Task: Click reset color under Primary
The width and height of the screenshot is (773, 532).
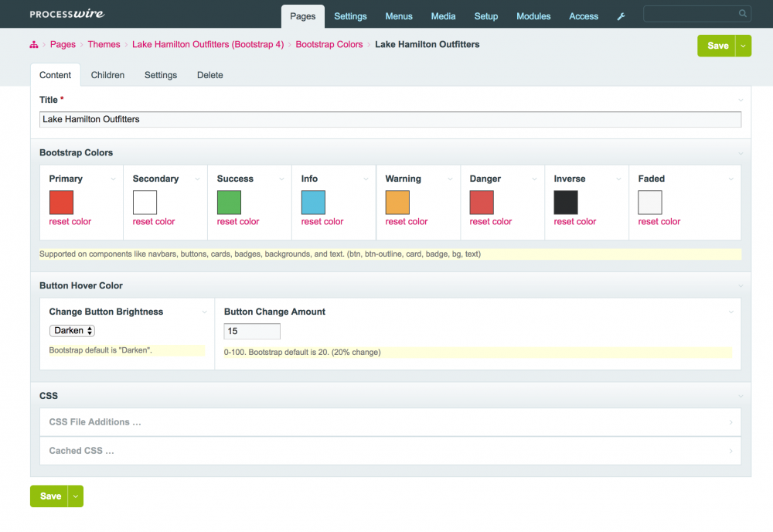Action: (70, 222)
